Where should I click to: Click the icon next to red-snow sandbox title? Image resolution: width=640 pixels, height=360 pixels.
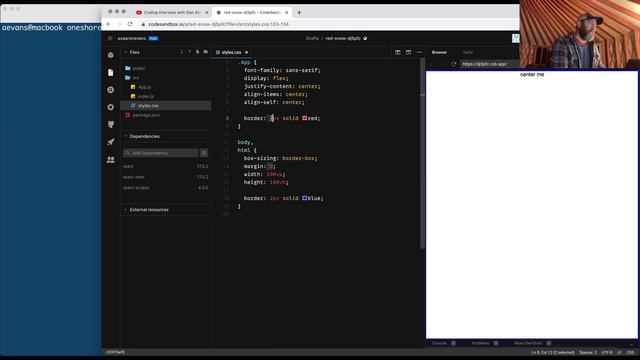(x=365, y=38)
